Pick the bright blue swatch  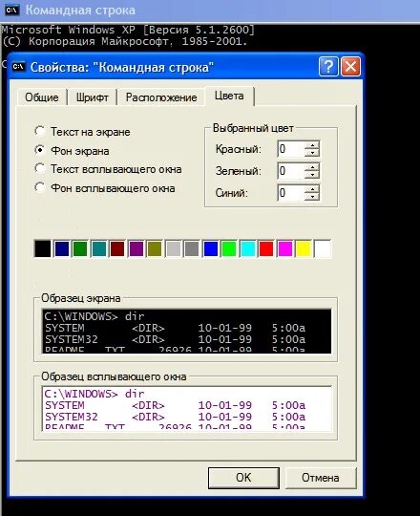tap(211, 248)
